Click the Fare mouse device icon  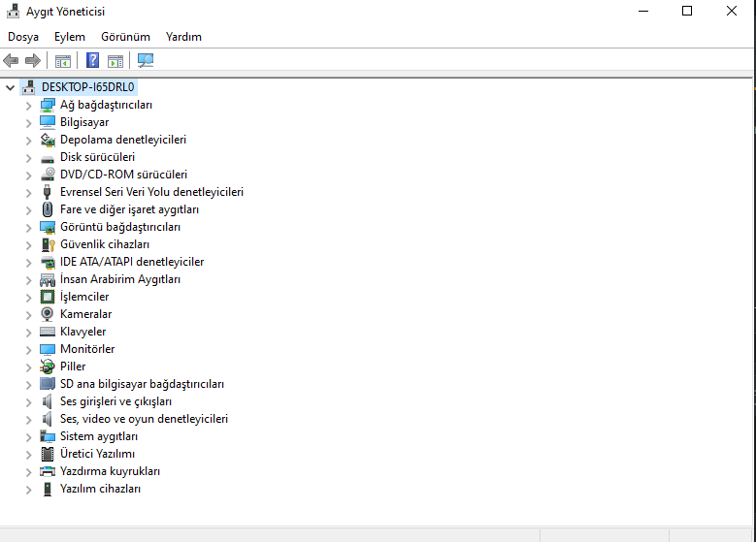[48, 209]
